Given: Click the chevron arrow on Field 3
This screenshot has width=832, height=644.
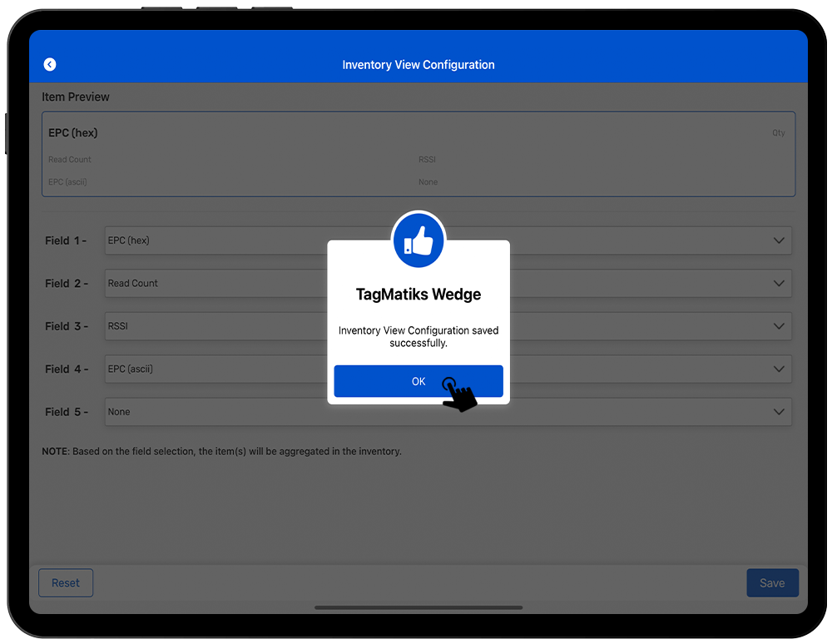Looking at the screenshot, I should (x=779, y=326).
